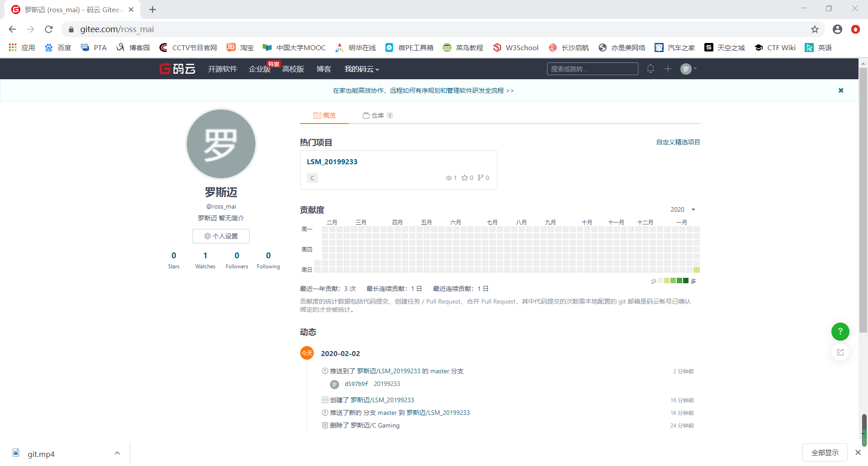Expand the git.mp4 download options chevron
Viewport: 868px width, 466px height.
[x=117, y=453]
